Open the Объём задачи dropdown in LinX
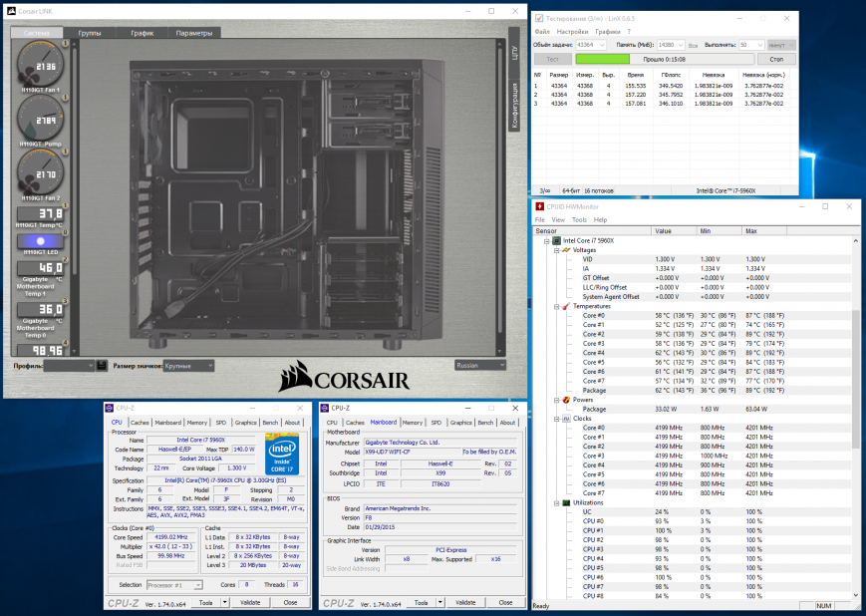 (x=590, y=45)
